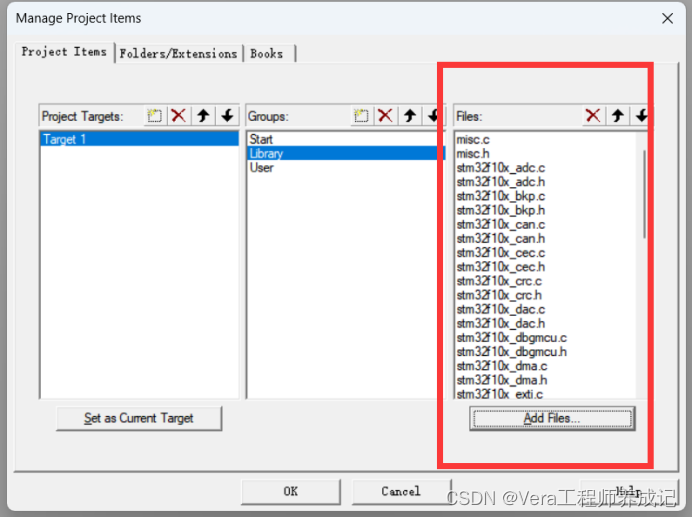Delete the selected file from Files
Image resolution: width=692 pixels, height=517 pixels.
593,116
